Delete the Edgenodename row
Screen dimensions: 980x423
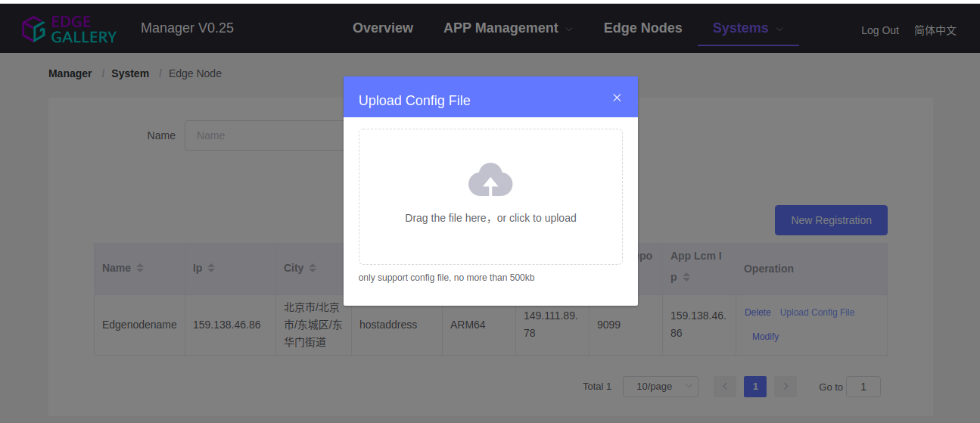(758, 313)
